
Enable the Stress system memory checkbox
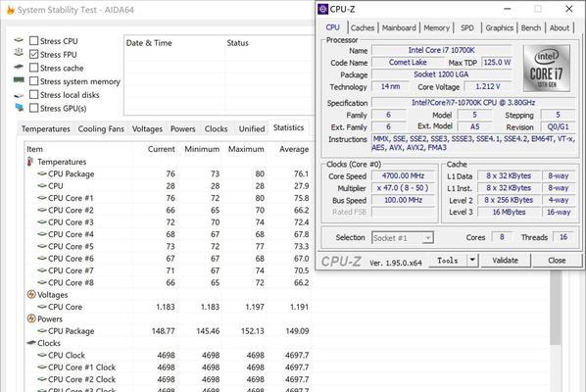pyautogui.click(x=33, y=81)
